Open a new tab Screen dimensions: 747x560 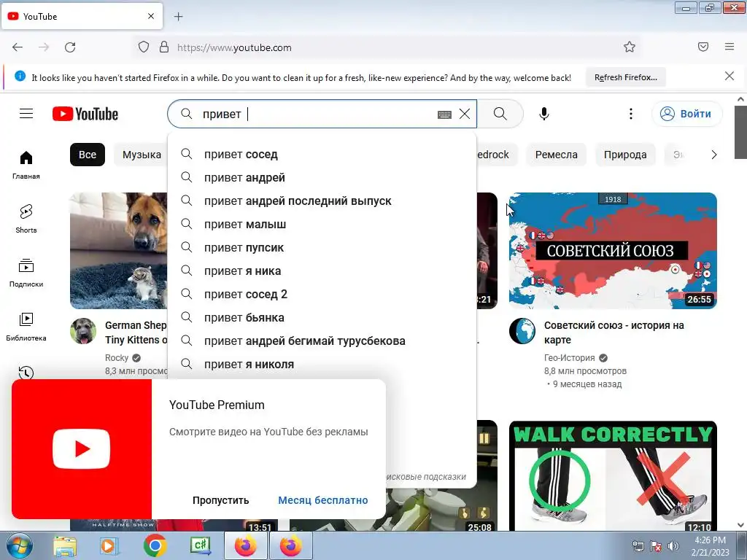coord(178,17)
